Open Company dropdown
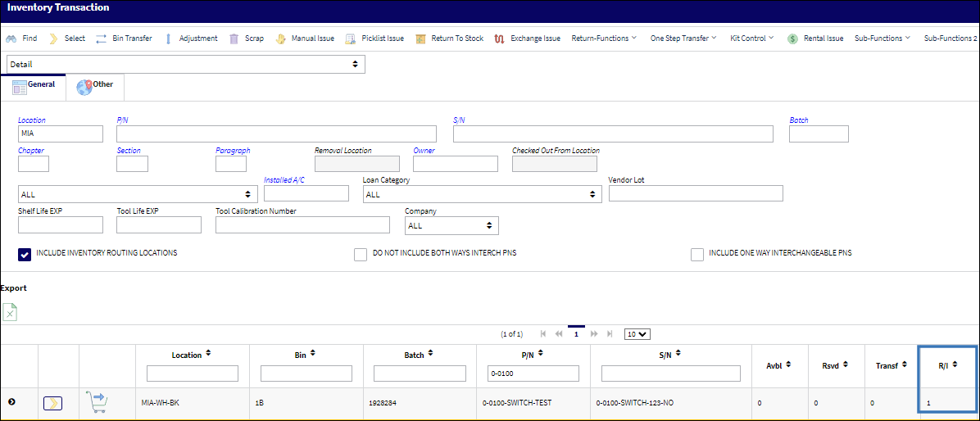 [x=451, y=225]
